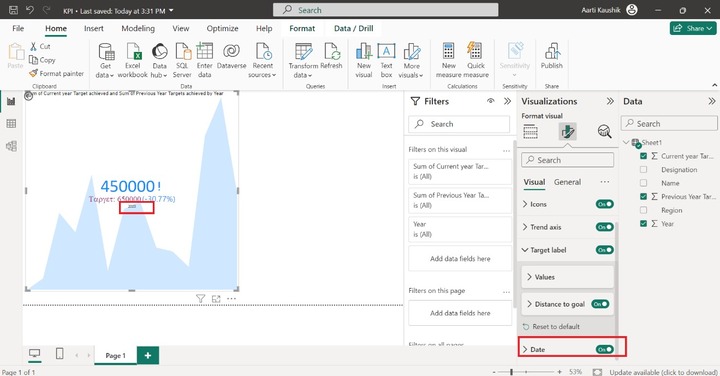Toggle the Icons switch off

[x=605, y=204]
